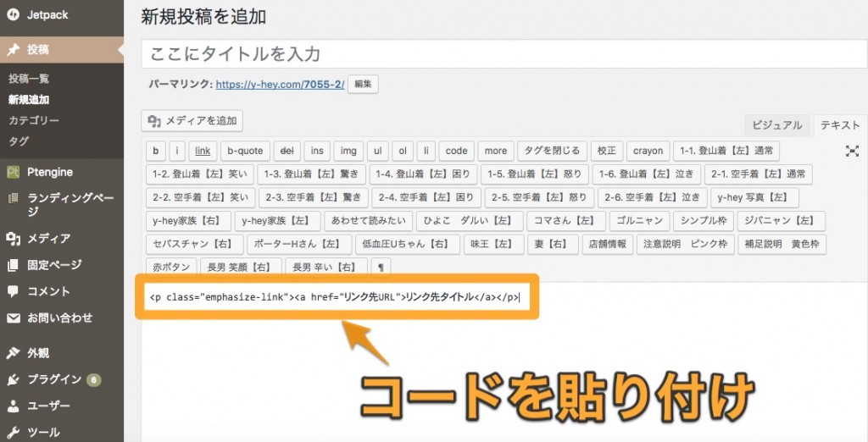Viewport: 868px width, 442px height.
Task: Click the li quicktag button
Action: click(x=426, y=151)
